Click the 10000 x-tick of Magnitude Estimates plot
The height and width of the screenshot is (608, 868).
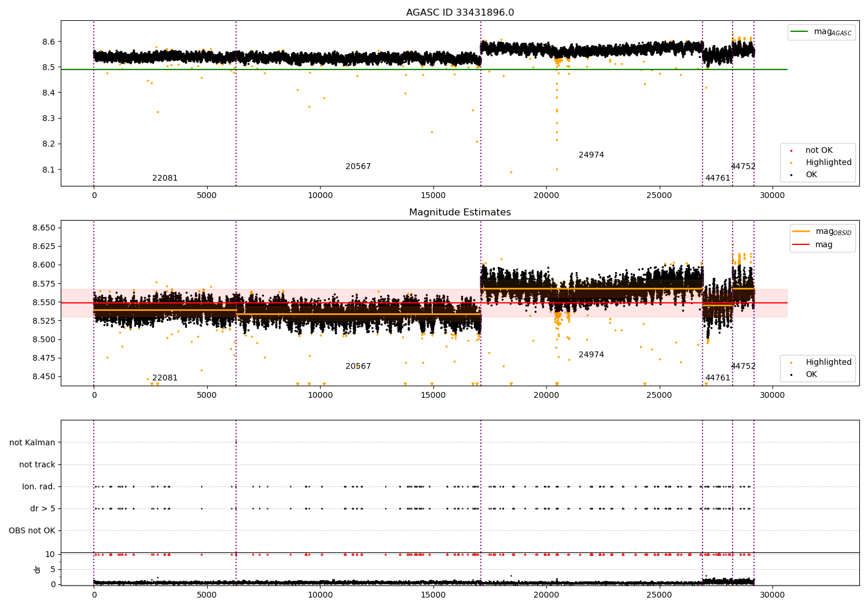coord(320,395)
